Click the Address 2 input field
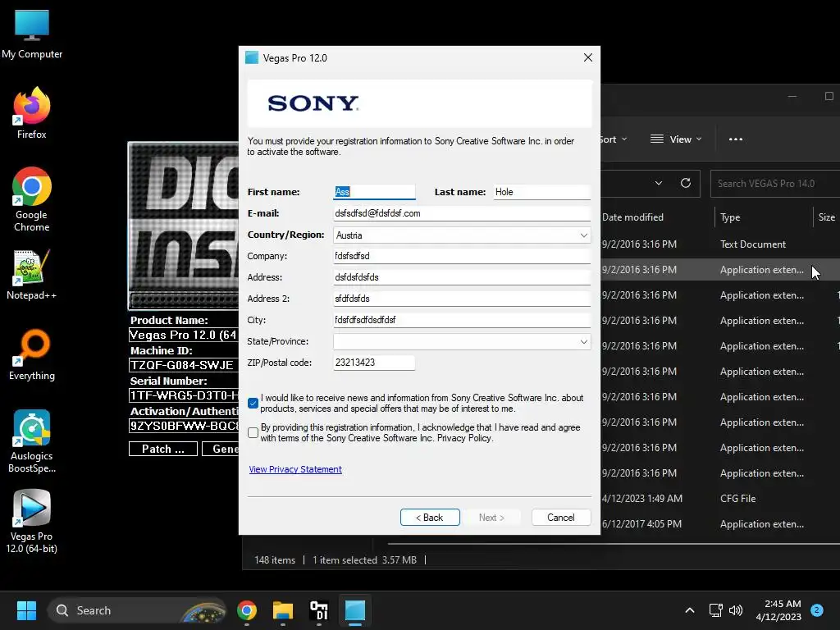 tap(462, 299)
